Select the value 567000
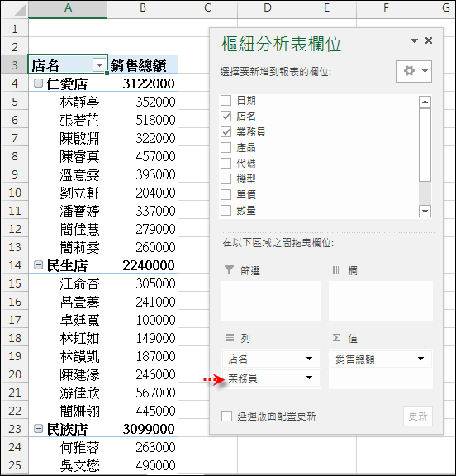Image resolution: width=456 pixels, height=476 pixels. (x=143, y=393)
